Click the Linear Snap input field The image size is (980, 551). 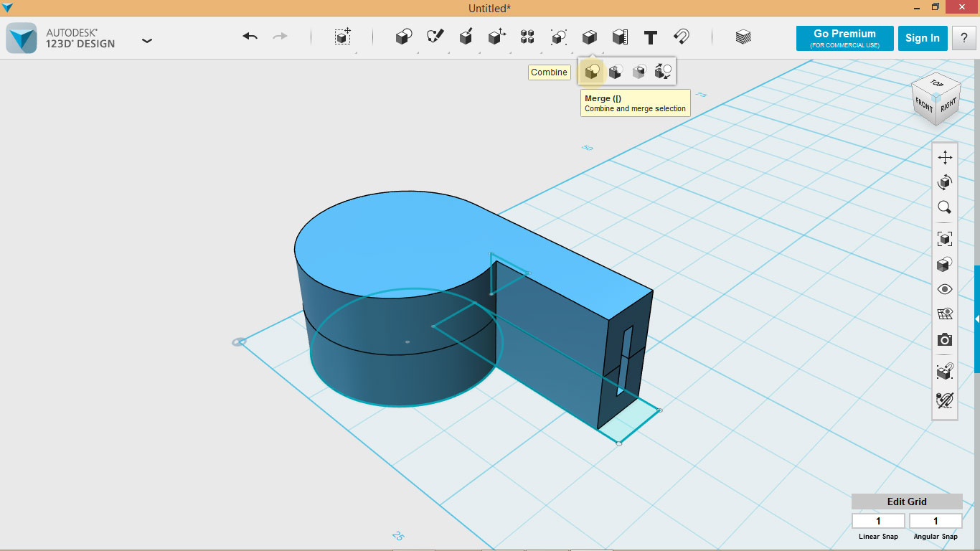(878, 521)
